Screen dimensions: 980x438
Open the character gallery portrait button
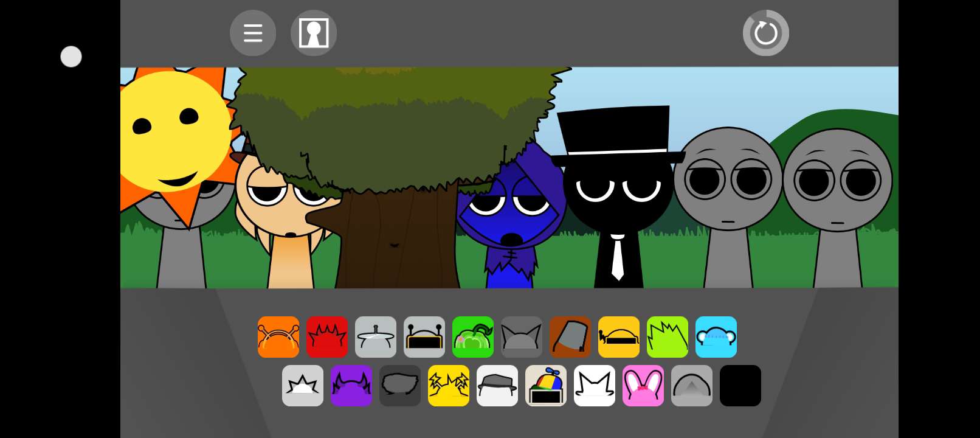click(x=314, y=33)
